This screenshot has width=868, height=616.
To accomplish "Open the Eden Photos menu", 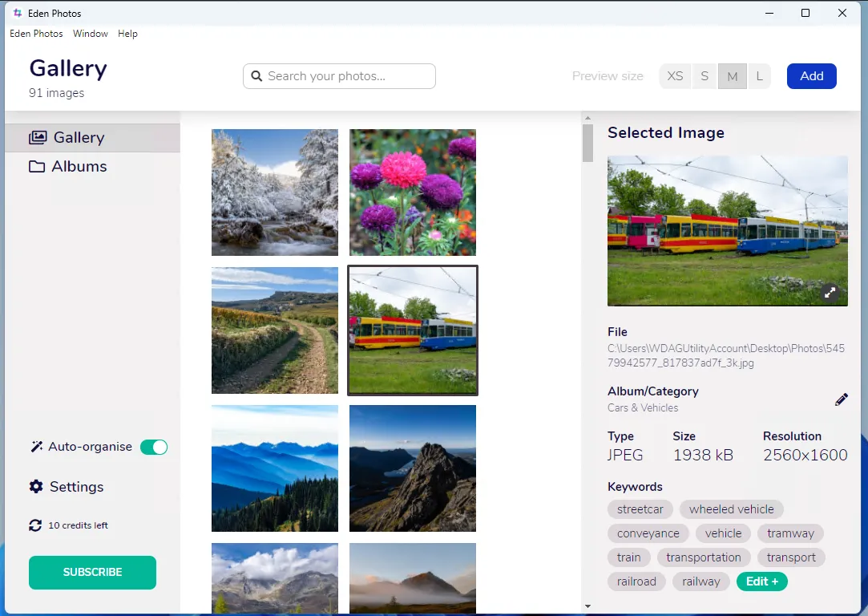I will click(36, 34).
